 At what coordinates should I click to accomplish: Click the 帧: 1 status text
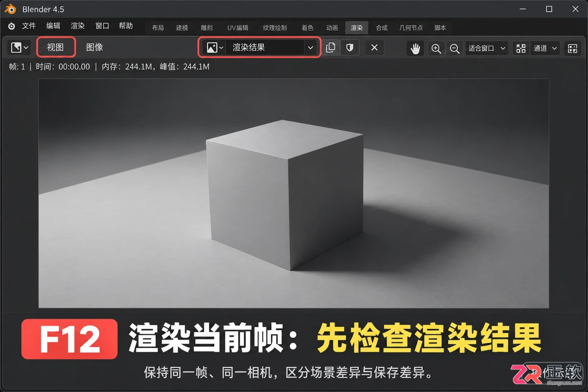(17, 67)
